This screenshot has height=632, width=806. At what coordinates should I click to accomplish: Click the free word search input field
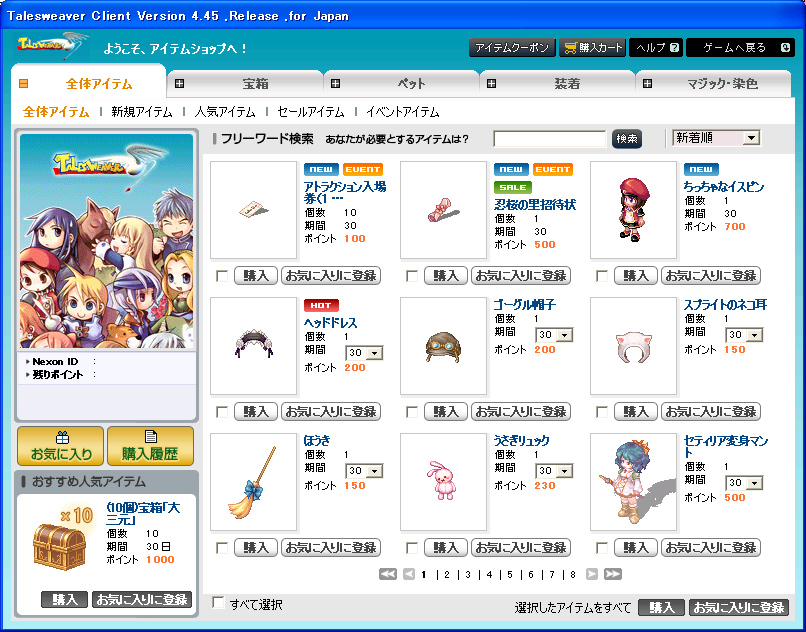[550, 139]
